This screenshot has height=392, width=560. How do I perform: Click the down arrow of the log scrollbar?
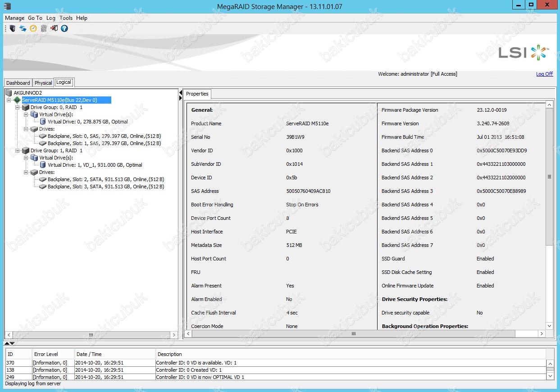(x=550, y=375)
